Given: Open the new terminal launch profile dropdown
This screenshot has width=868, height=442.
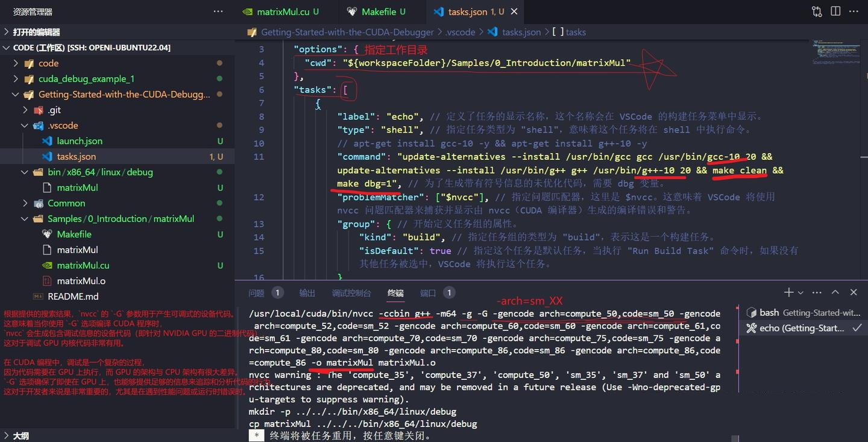Looking at the screenshot, I should coord(801,292).
